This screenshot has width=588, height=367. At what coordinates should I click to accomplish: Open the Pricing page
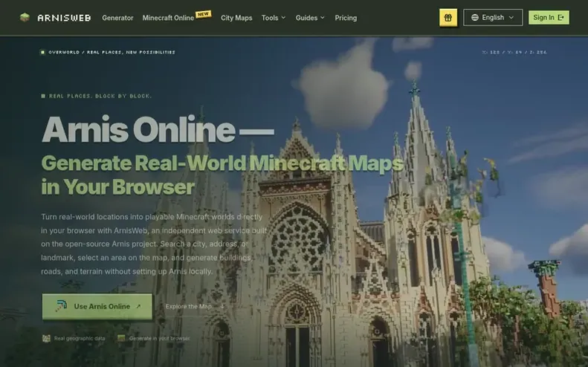[346, 18]
